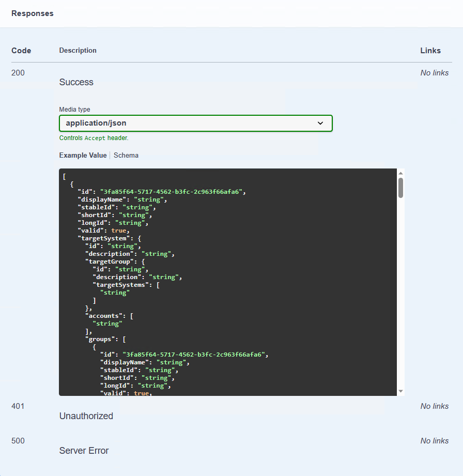
Task: Click the Server Error response description
Action: [x=84, y=451]
